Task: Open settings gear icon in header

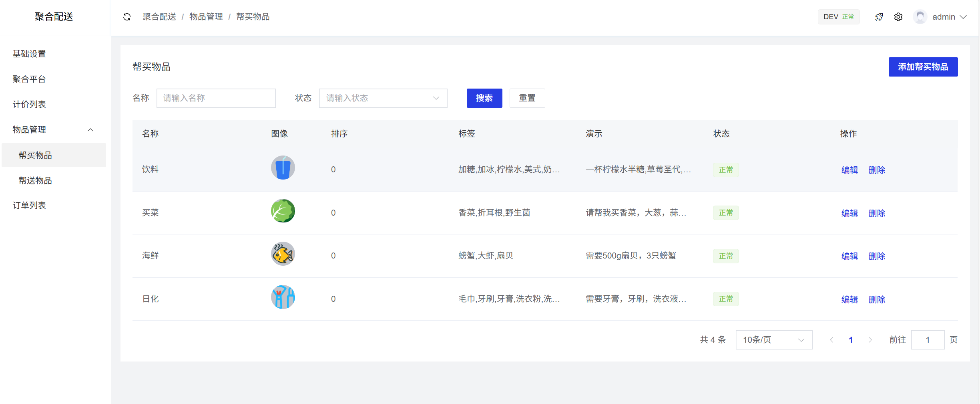Action: point(898,17)
